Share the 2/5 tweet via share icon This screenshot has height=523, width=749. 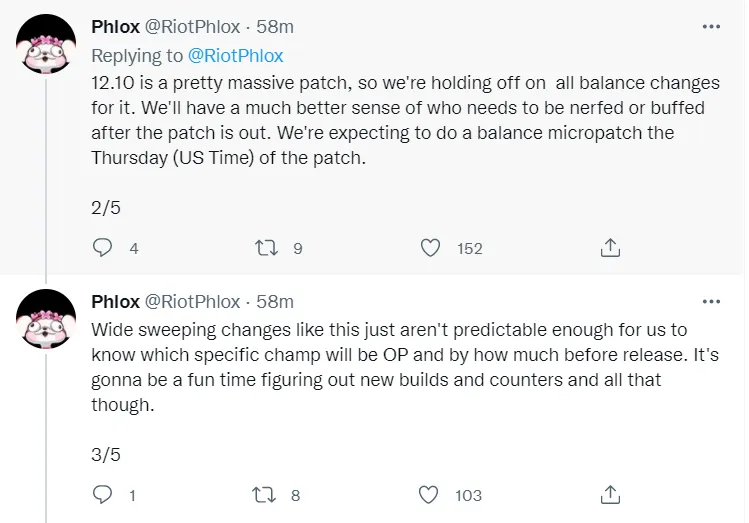[x=611, y=247]
